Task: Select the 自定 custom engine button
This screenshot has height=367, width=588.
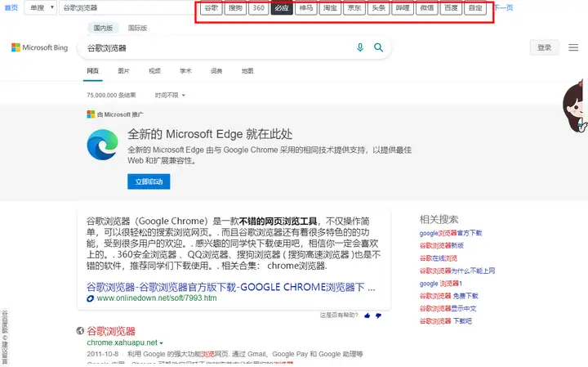Action: pyautogui.click(x=475, y=8)
